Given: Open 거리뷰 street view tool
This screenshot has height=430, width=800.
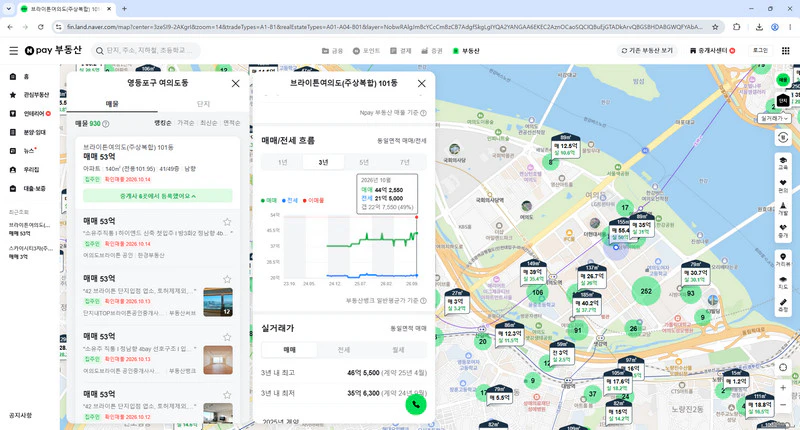Looking at the screenshot, I should [783, 259].
